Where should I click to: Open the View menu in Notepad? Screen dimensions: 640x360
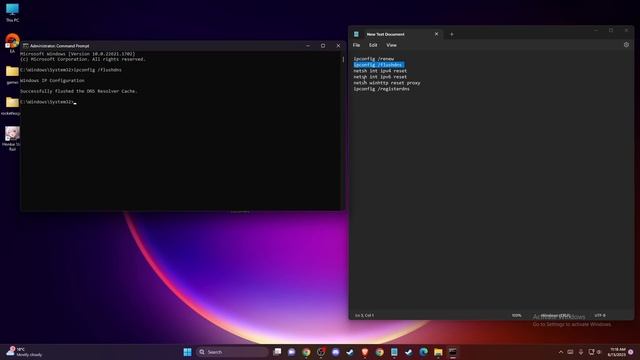[391, 45]
